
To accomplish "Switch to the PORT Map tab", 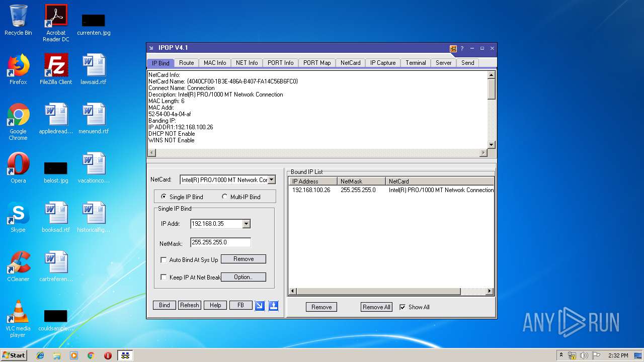I will (317, 63).
